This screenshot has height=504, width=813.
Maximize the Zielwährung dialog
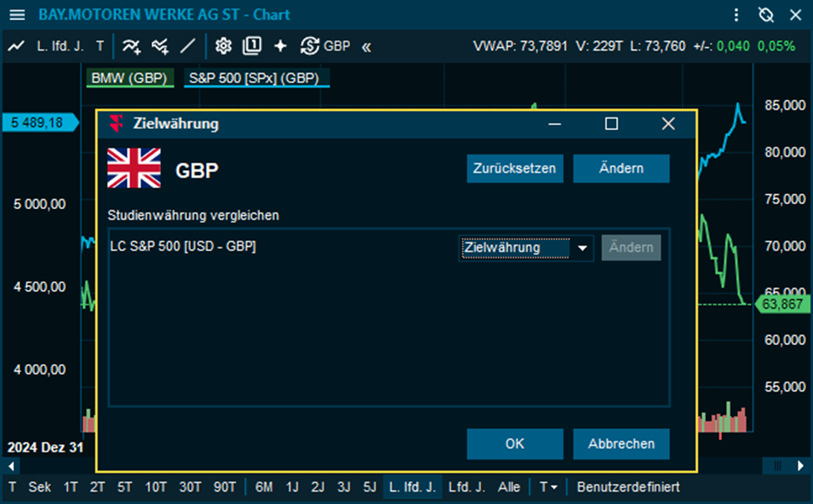pos(611,124)
